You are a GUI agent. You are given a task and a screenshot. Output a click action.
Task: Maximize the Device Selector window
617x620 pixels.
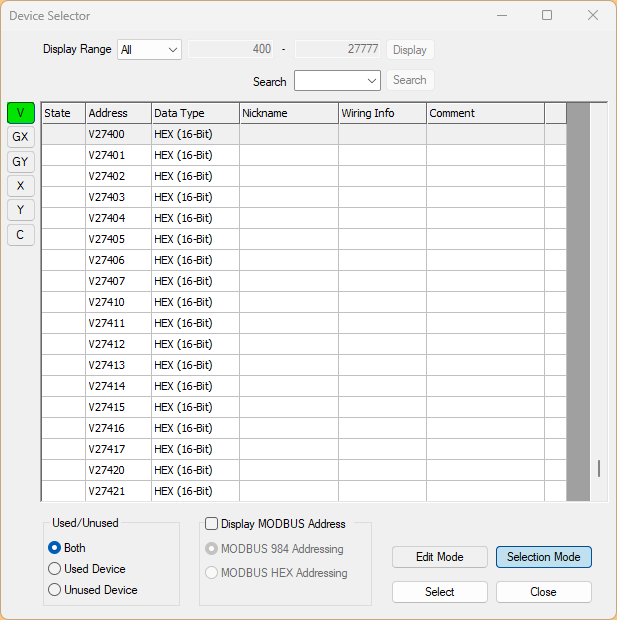click(547, 15)
